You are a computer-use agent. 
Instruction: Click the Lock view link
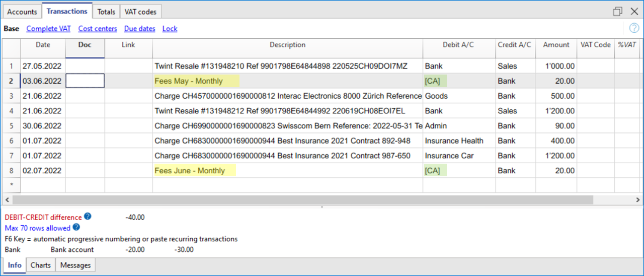pos(170,29)
